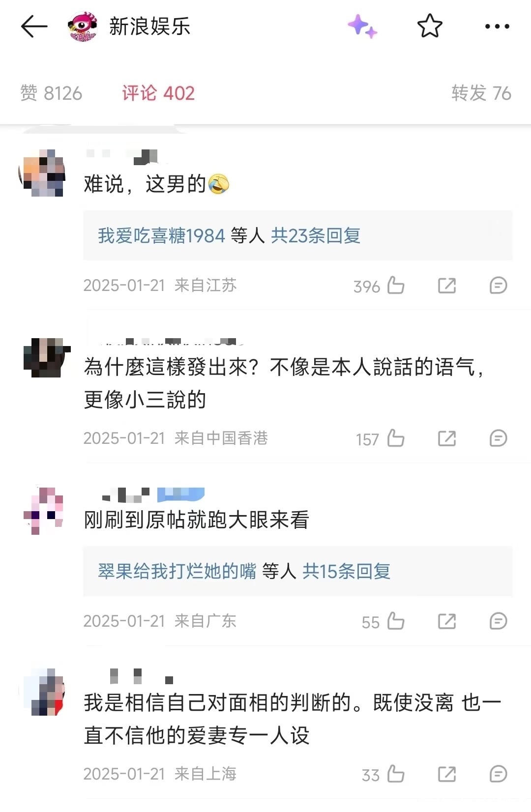Reply to the comment from 上海

coord(498,774)
